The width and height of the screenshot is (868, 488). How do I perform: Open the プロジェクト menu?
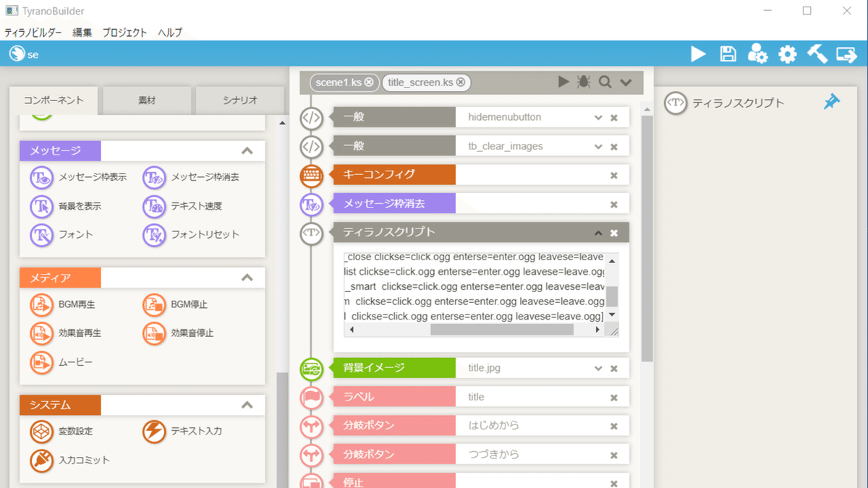click(124, 33)
